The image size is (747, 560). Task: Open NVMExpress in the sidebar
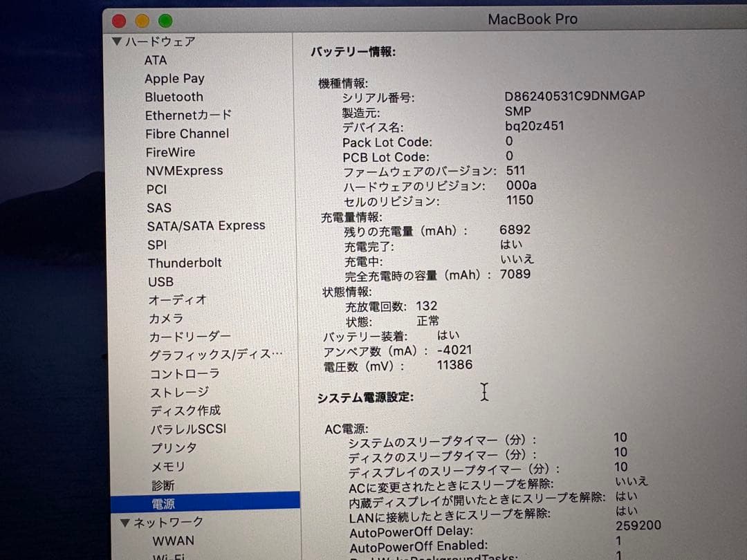click(x=185, y=171)
